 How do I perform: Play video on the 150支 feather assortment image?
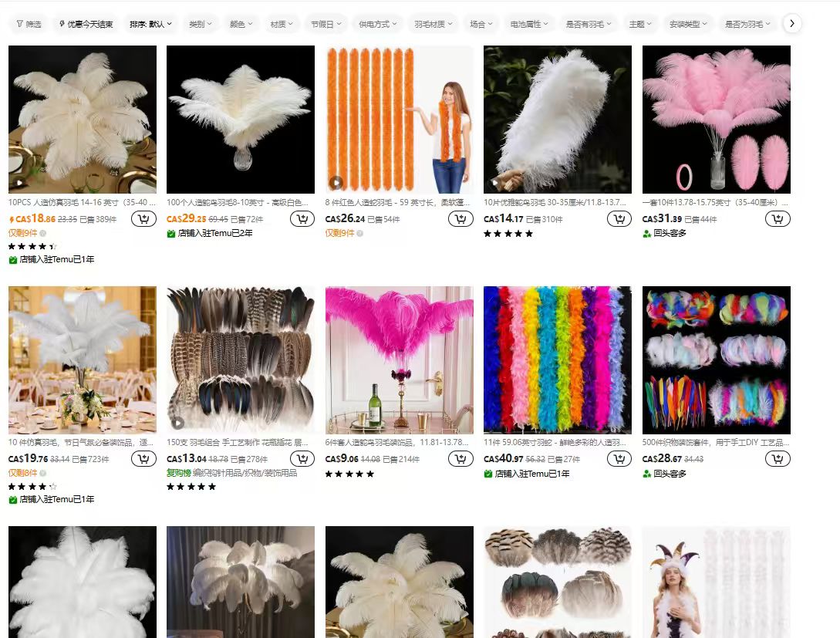click(x=177, y=424)
